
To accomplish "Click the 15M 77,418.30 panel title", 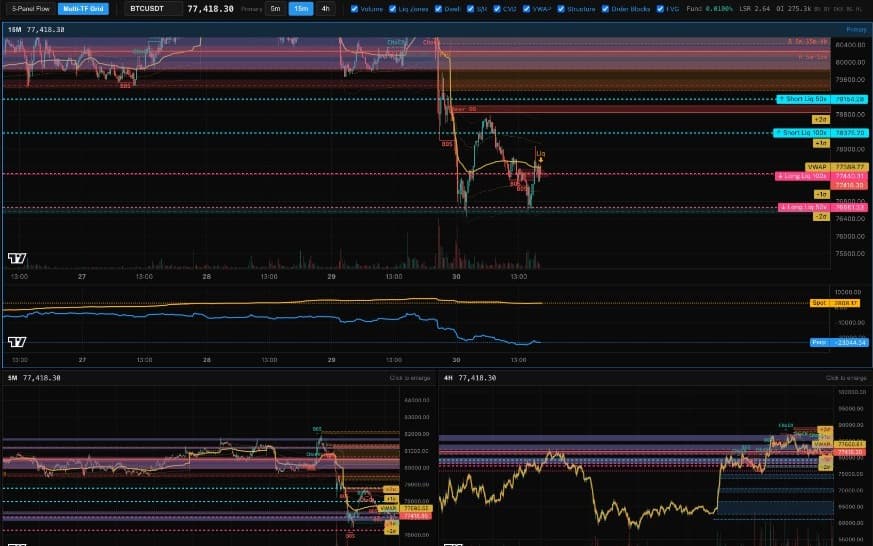I will [x=36, y=29].
